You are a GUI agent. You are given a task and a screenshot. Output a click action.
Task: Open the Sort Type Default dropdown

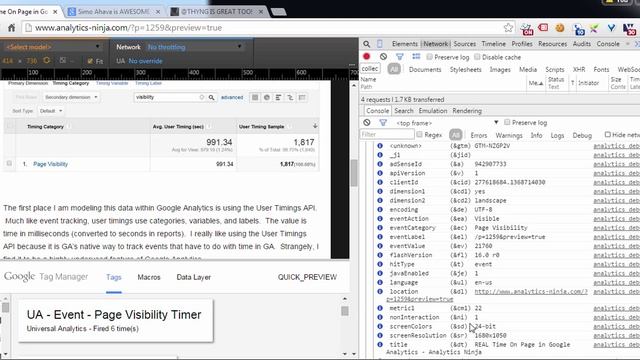click(51, 111)
